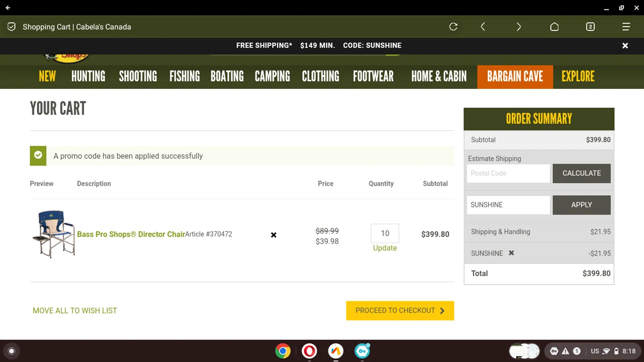Move all items to wish list
The image size is (644, 362).
pyautogui.click(x=75, y=310)
